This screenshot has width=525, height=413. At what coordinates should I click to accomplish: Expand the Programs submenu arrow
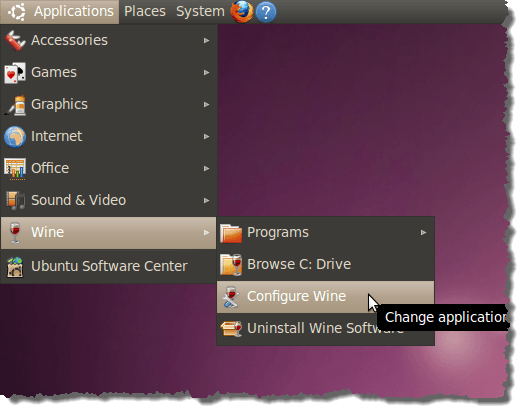click(x=424, y=232)
